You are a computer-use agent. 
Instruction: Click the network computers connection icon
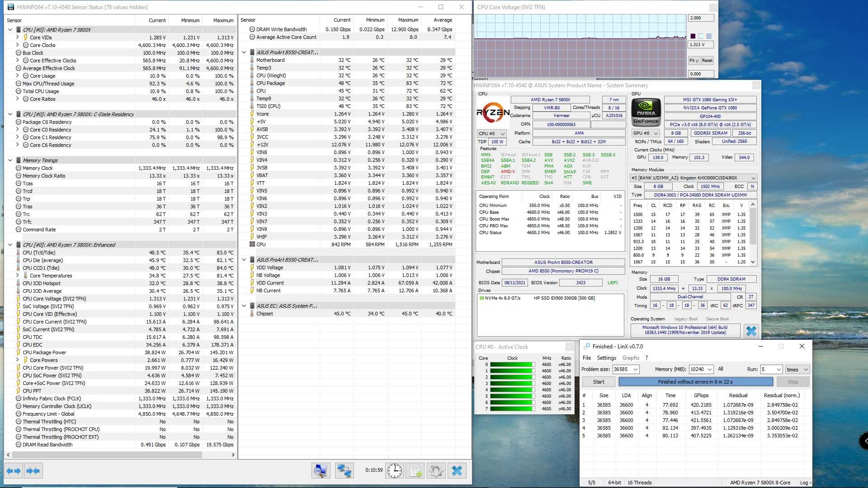[344, 471]
